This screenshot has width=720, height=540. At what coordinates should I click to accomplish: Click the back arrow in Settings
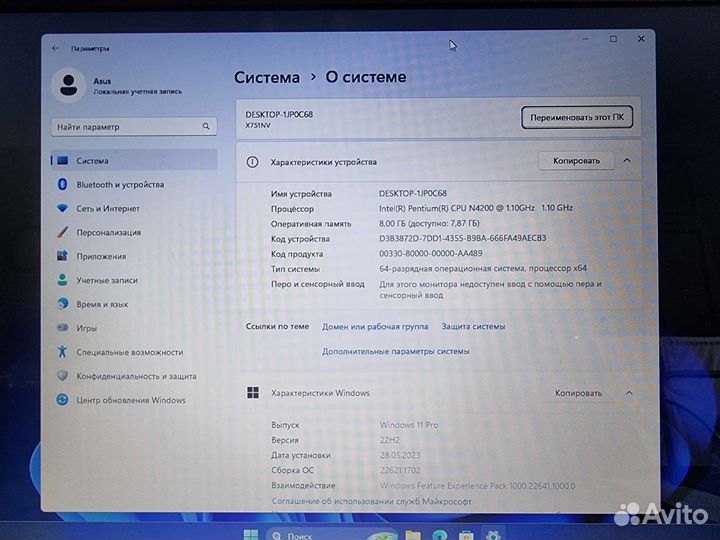click(56, 48)
